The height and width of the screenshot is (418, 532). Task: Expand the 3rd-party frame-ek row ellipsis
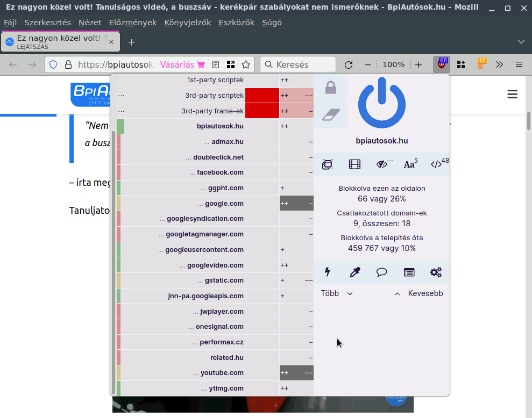(121, 111)
